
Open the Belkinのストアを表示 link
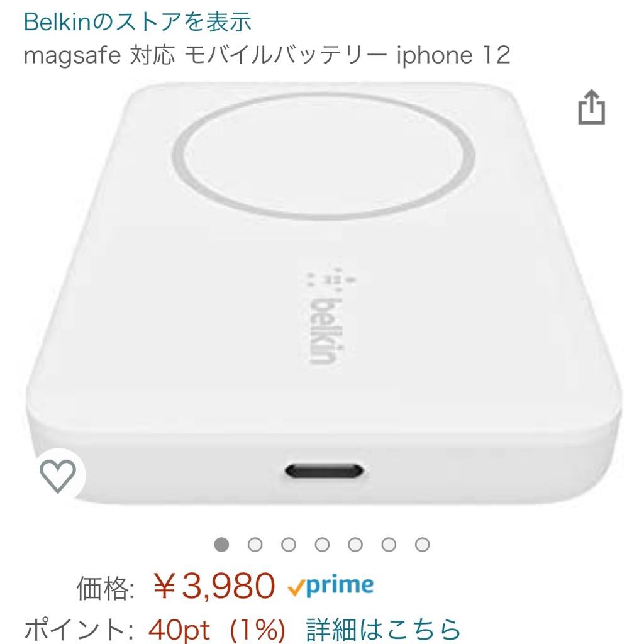tap(138, 22)
